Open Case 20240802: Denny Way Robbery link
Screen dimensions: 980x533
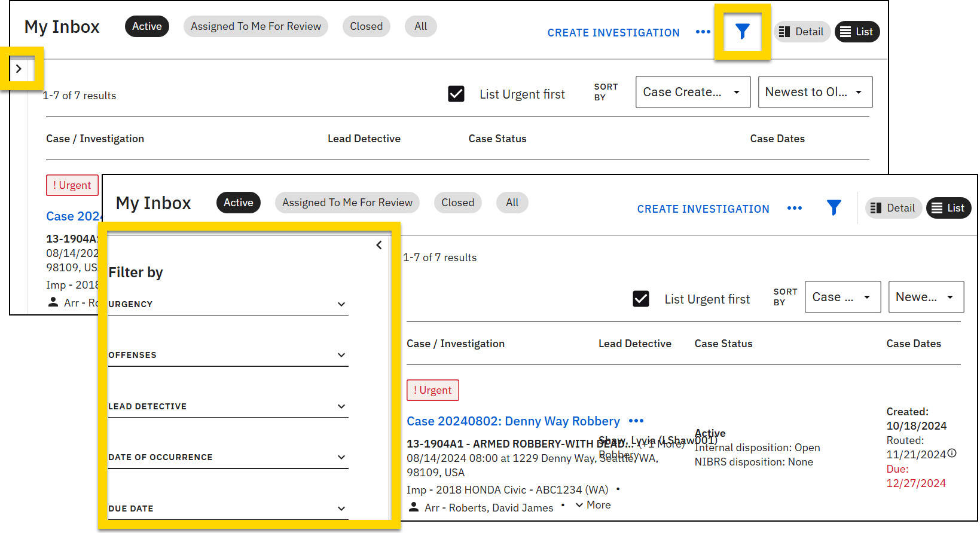coord(513,421)
